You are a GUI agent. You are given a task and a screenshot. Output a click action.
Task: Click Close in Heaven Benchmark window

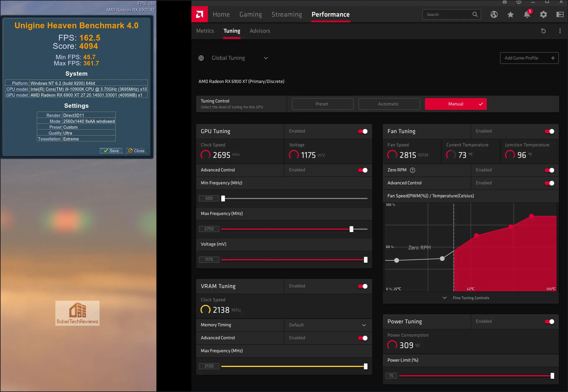136,151
